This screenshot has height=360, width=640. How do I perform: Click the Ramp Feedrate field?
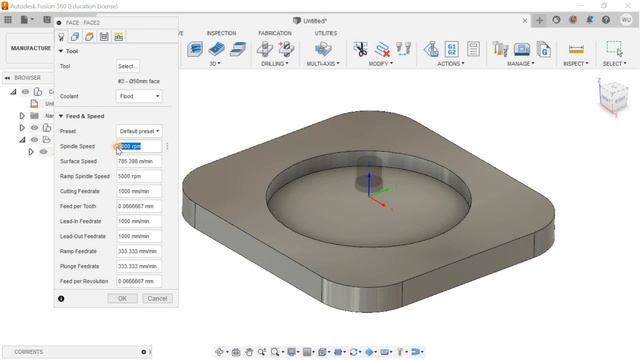pos(139,251)
